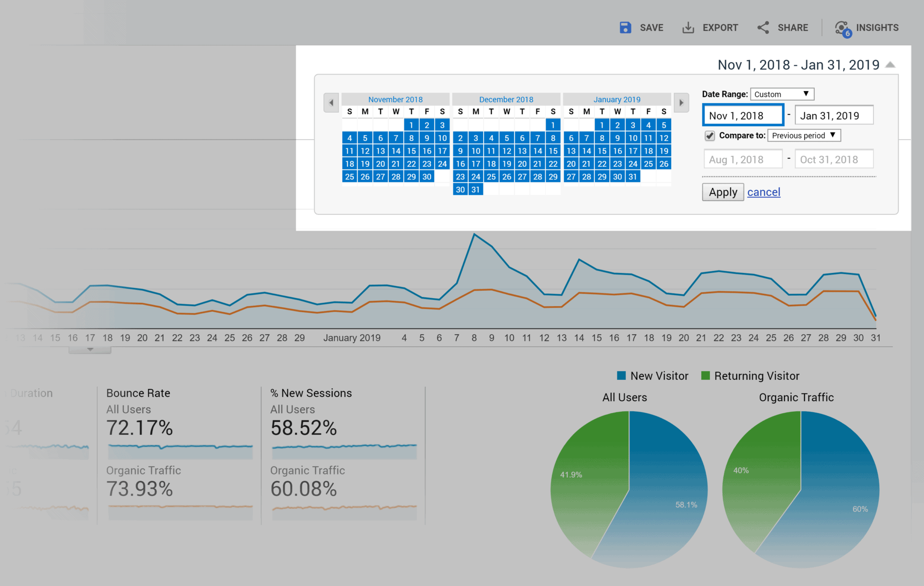
Task: Open the Insights panel
Action: [866, 27]
